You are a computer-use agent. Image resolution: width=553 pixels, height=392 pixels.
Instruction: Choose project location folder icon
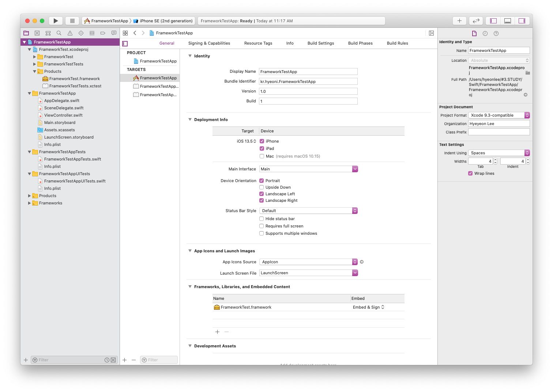click(x=527, y=73)
